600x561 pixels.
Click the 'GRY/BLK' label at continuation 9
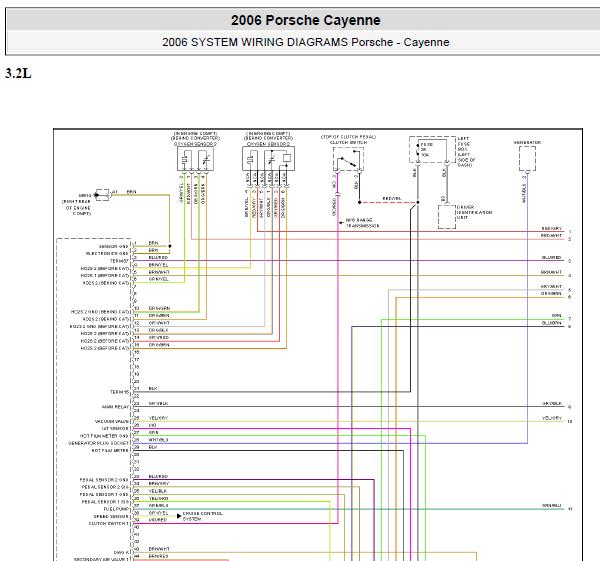coord(552,403)
